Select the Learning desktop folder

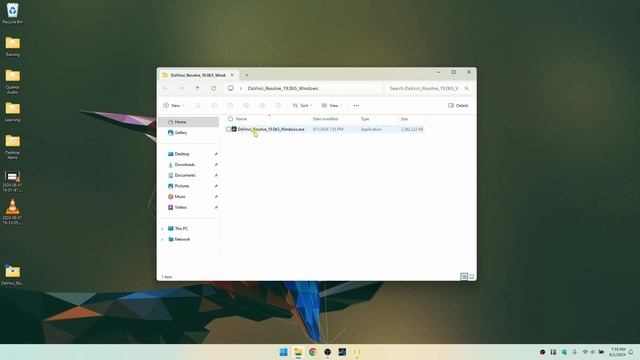click(x=12, y=111)
